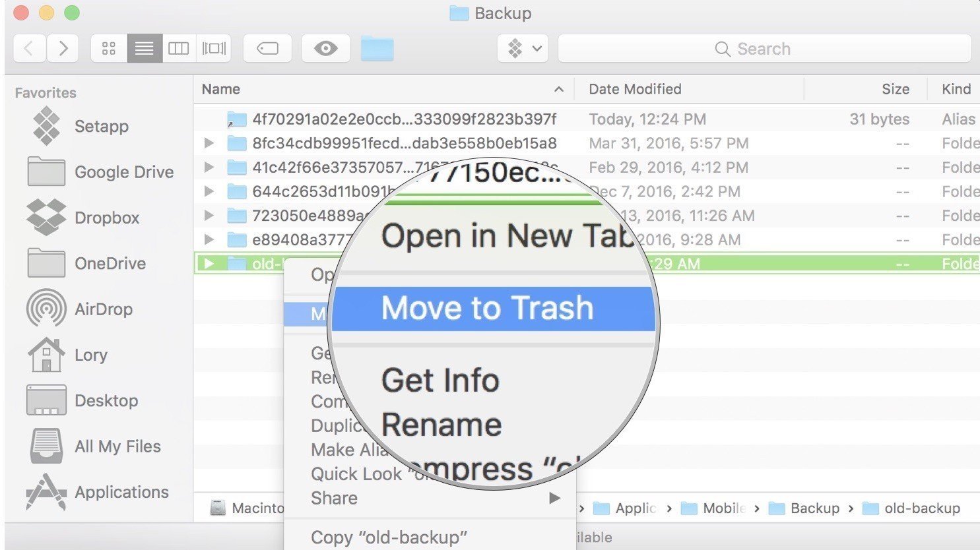Click the Mar 31, 2016, 5:57 PM date
This screenshot has width=980, height=550.
pyautogui.click(x=669, y=143)
